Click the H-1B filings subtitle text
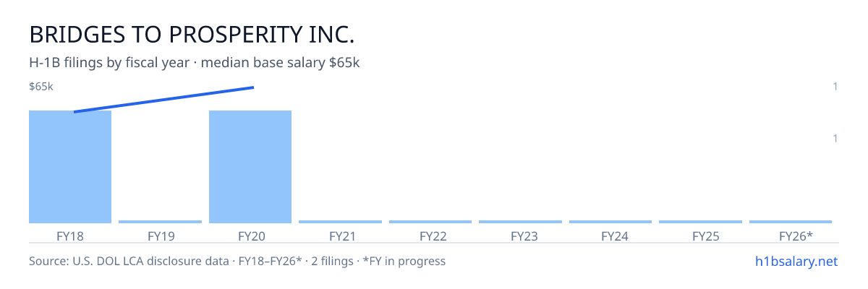 195,63
